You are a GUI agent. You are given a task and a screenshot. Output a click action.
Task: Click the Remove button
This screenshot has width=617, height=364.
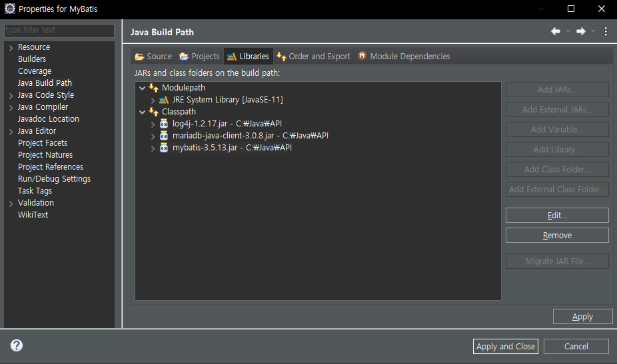(x=557, y=236)
